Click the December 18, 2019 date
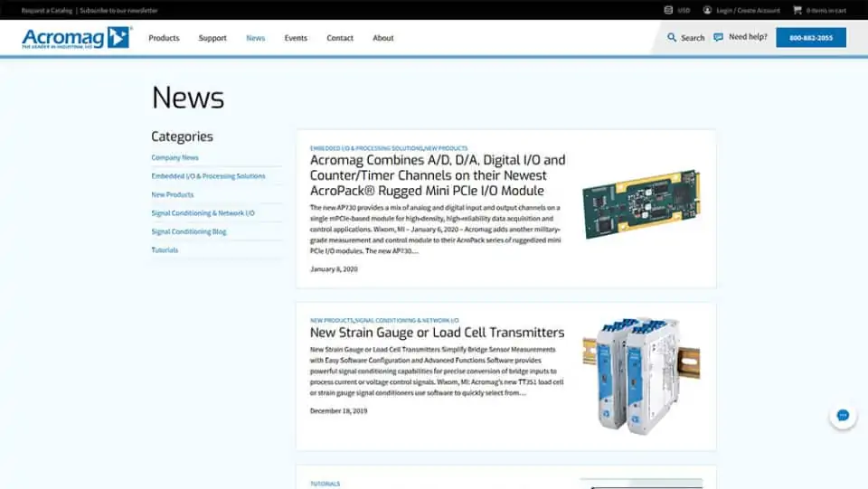Screen dimensions: 868x489 (338, 411)
